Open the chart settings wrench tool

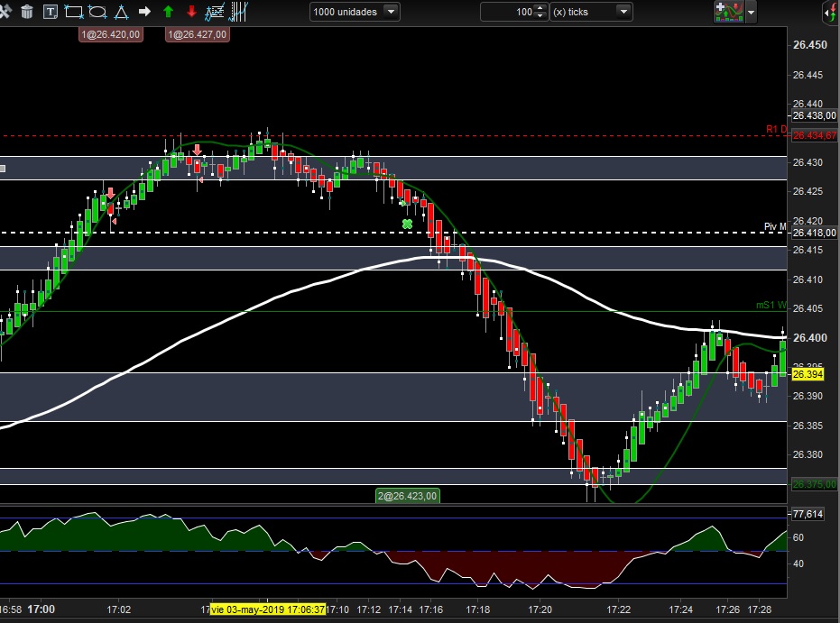(x=5, y=11)
